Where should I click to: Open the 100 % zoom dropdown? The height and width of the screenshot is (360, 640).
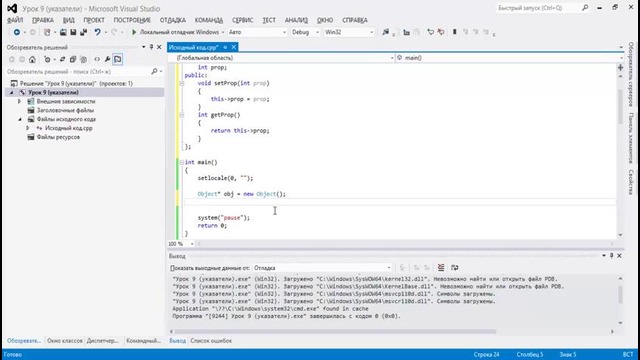point(192,244)
